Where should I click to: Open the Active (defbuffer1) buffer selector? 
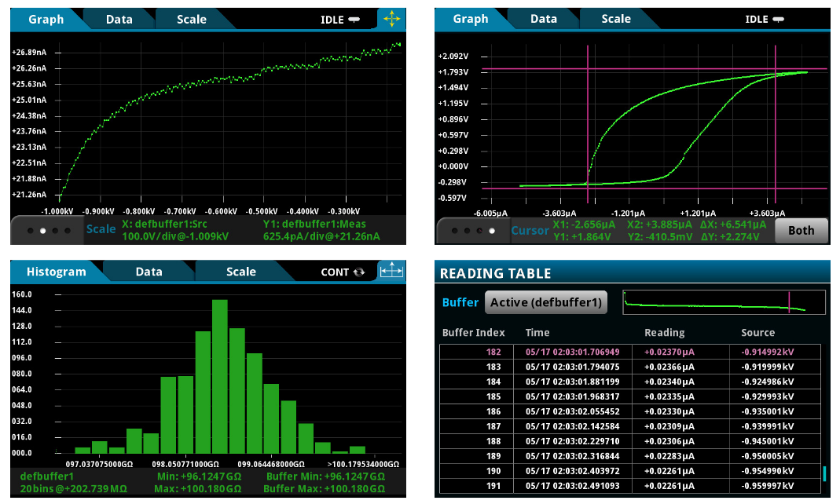tap(547, 302)
